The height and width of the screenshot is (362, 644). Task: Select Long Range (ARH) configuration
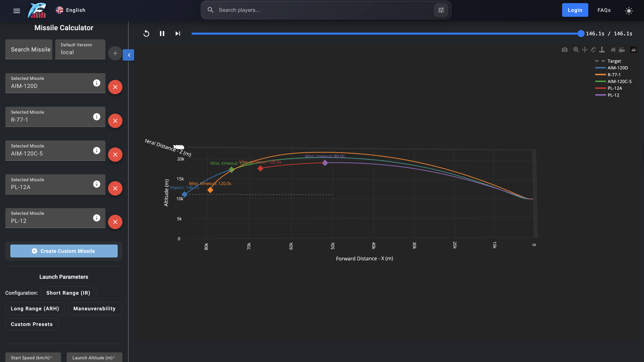35,309
